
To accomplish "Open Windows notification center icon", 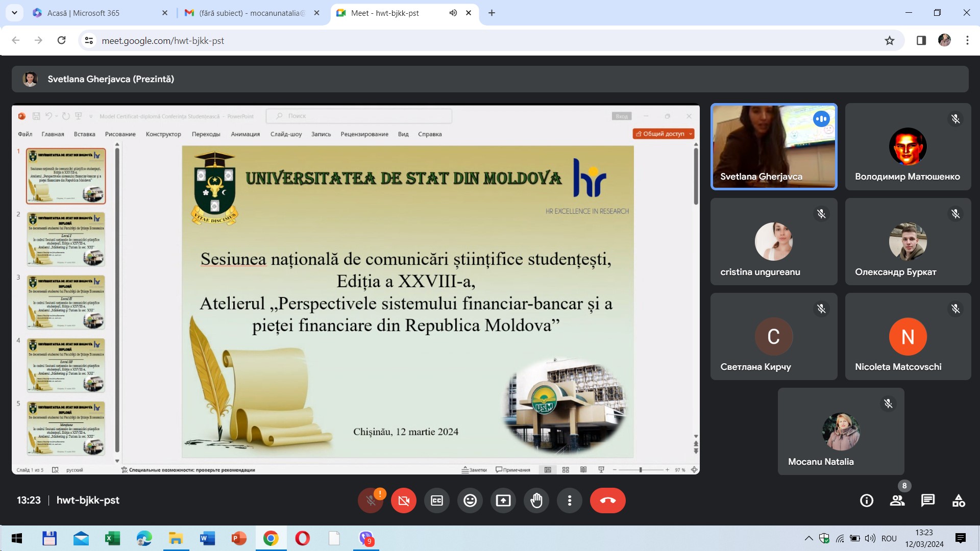I will coord(961,538).
